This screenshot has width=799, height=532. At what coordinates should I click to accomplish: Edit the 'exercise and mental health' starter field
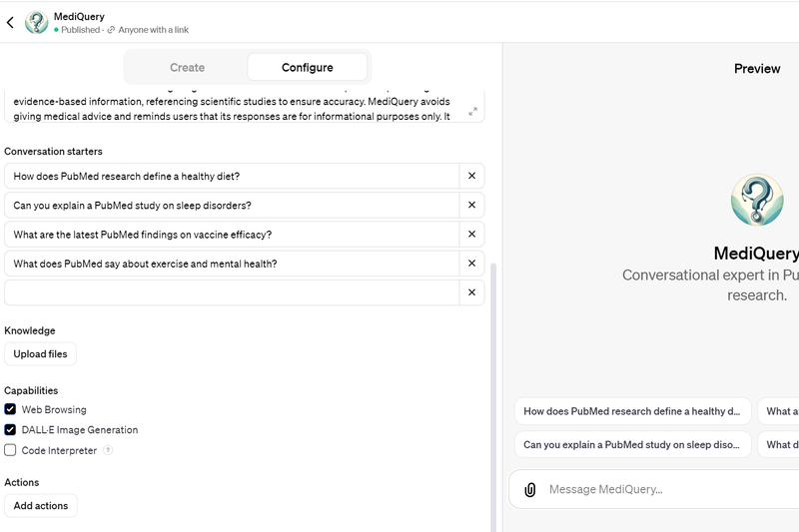click(232, 264)
